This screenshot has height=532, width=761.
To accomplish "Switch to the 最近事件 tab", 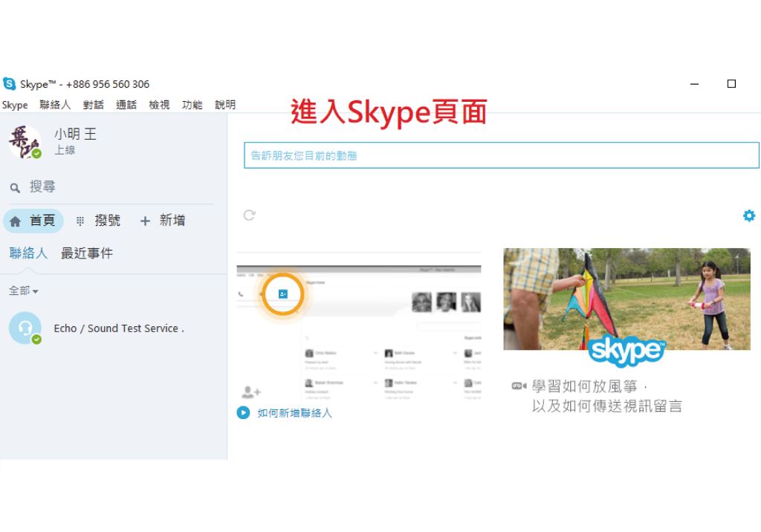I will point(87,253).
